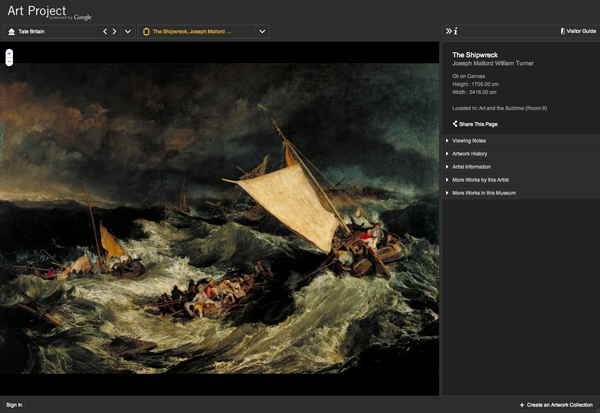Click the title text The Shipwreck
The image size is (600, 413).
pos(475,55)
